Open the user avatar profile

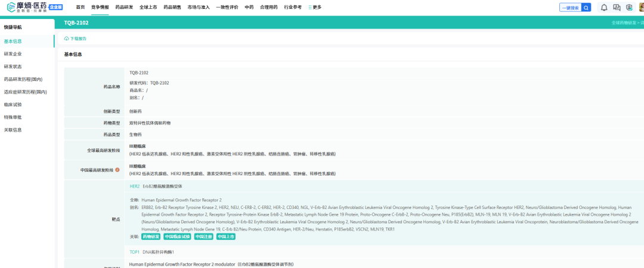point(641,7)
